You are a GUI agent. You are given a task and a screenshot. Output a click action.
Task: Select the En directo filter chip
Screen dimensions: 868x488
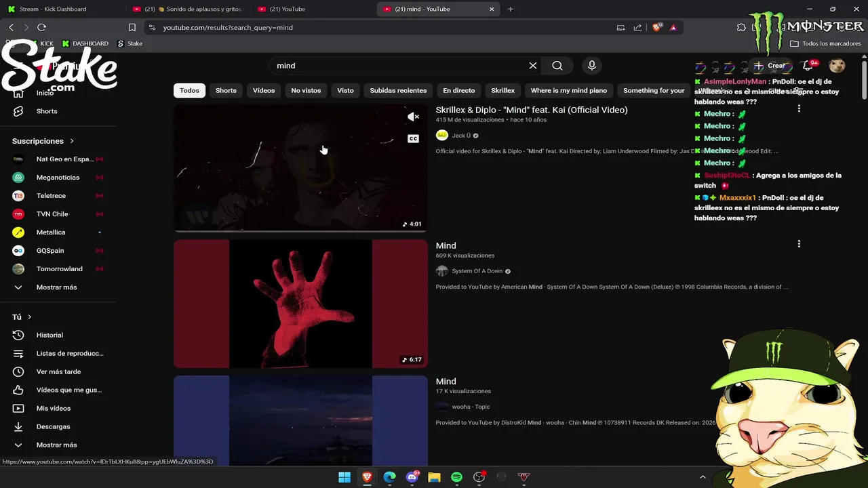(459, 90)
